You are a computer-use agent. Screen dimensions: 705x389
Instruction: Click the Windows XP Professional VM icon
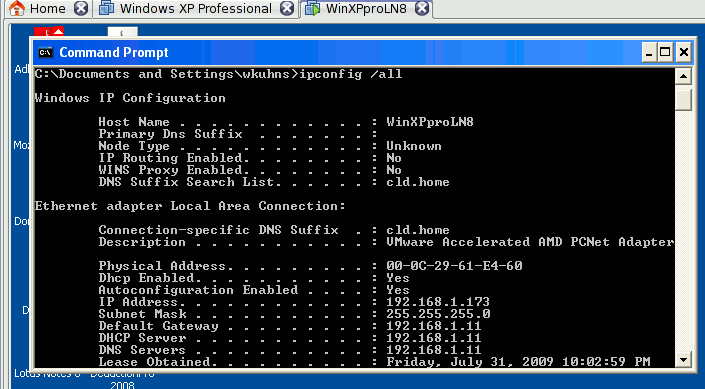[x=107, y=9]
